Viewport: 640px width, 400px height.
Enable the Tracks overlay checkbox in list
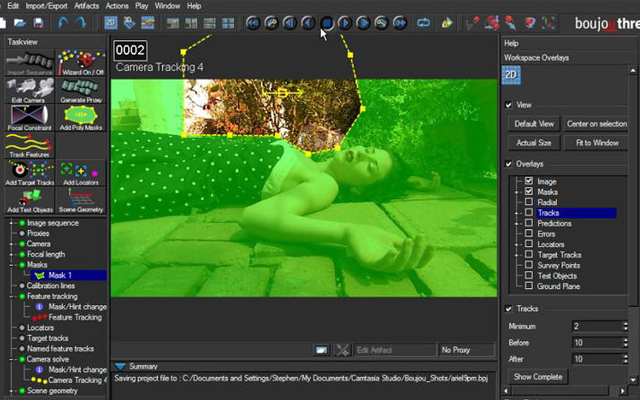[529, 212]
